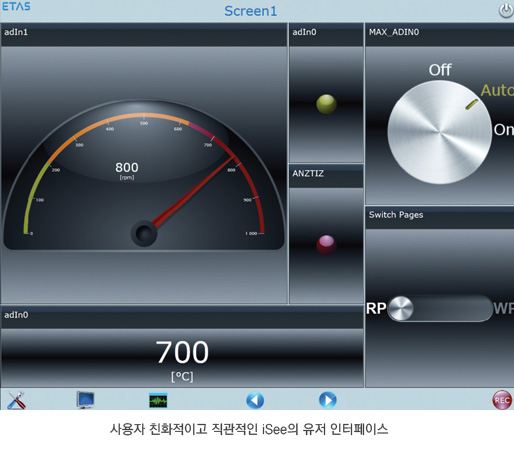514x450 pixels.
Task: Set rotary knob to On position
Action: point(503,130)
